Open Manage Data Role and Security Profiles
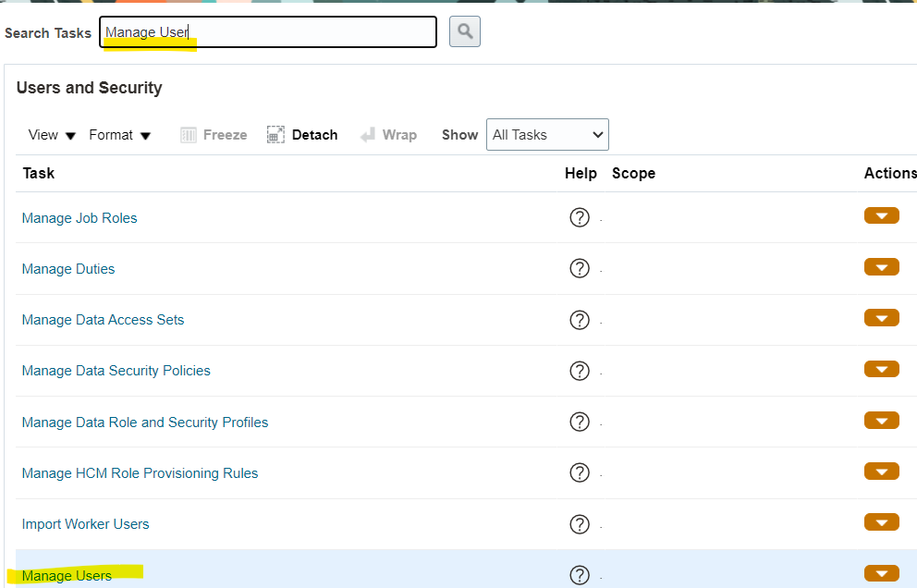Viewport: 917px width, 588px height. coord(145,423)
